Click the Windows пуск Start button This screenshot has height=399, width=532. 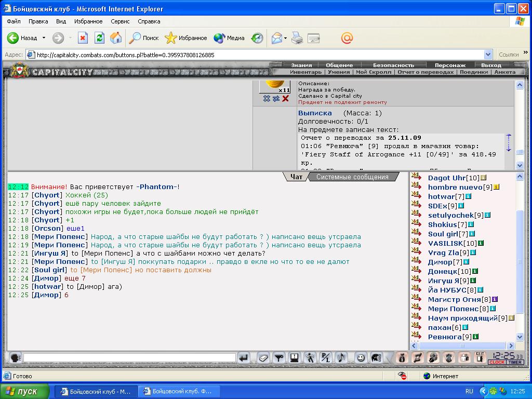point(24,391)
